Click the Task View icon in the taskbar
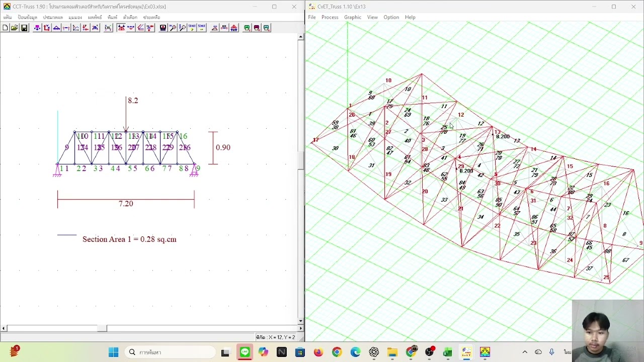The image size is (644, 362). coord(225,352)
